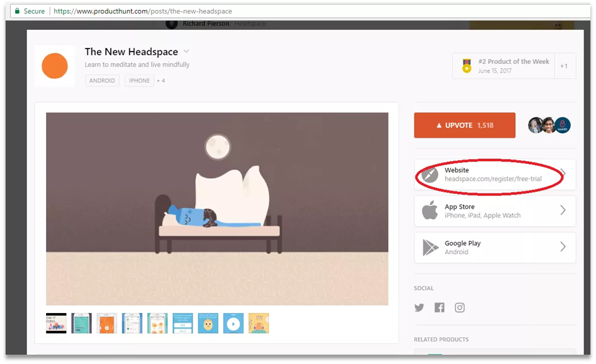Select the fourth gallery thumbnail with white phone screen
This screenshot has width=596, height=364.
tap(132, 324)
